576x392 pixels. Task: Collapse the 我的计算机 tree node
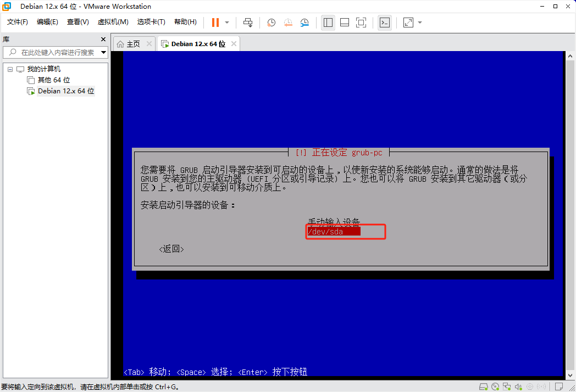[x=9, y=69]
